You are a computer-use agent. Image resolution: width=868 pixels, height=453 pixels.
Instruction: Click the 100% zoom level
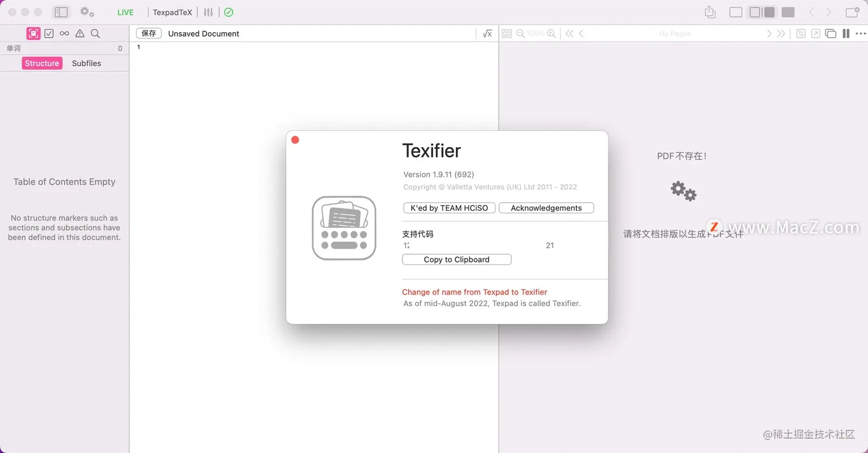pyautogui.click(x=536, y=33)
